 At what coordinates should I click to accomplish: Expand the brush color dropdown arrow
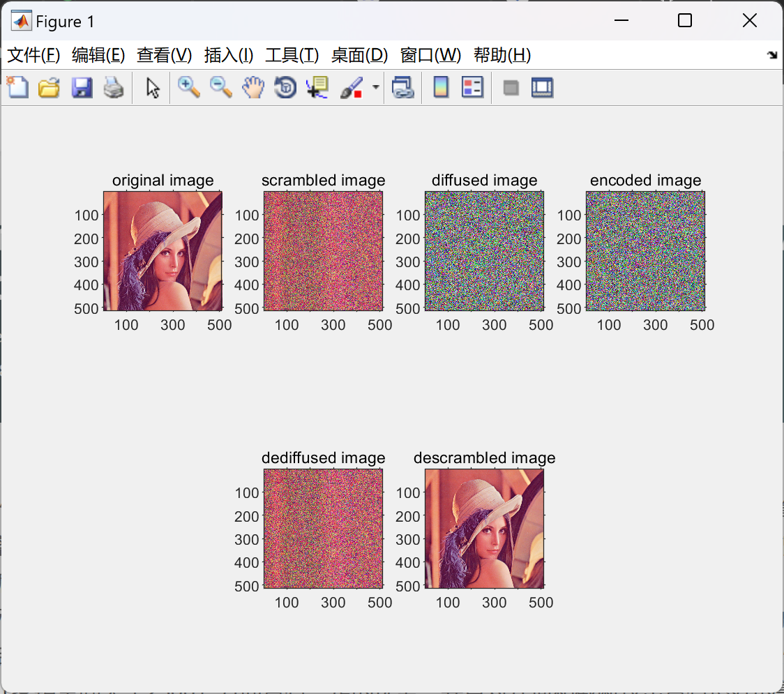click(x=375, y=87)
